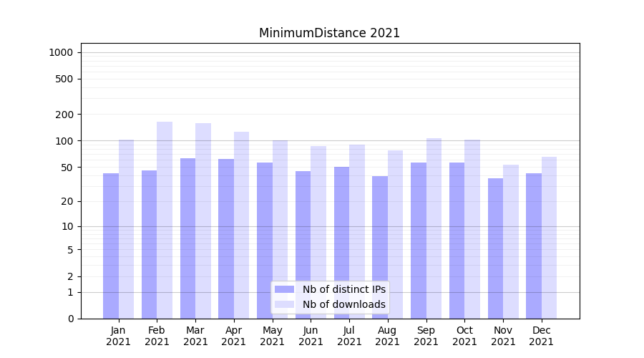Select the December downloads bar

pyautogui.click(x=549, y=238)
